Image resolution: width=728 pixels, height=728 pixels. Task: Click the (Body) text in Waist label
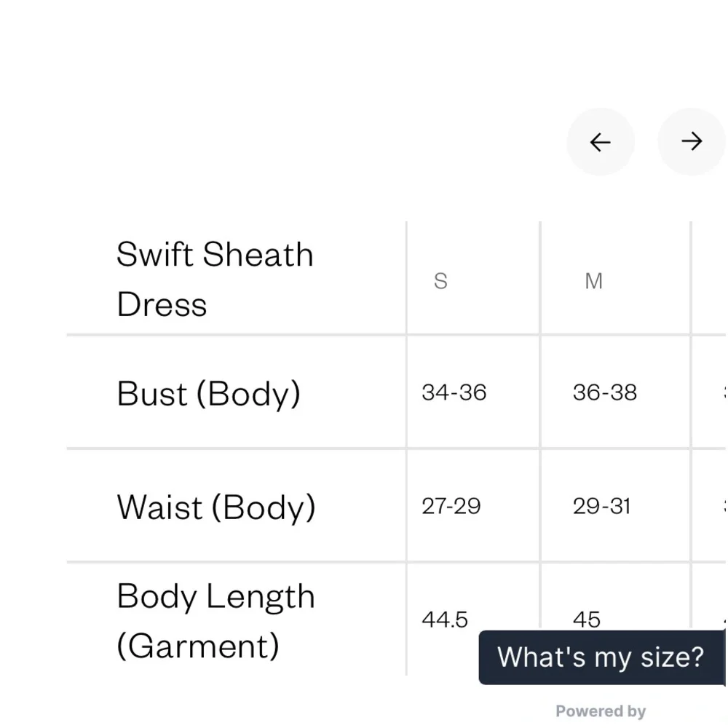pyautogui.click(x=264, y=507)
